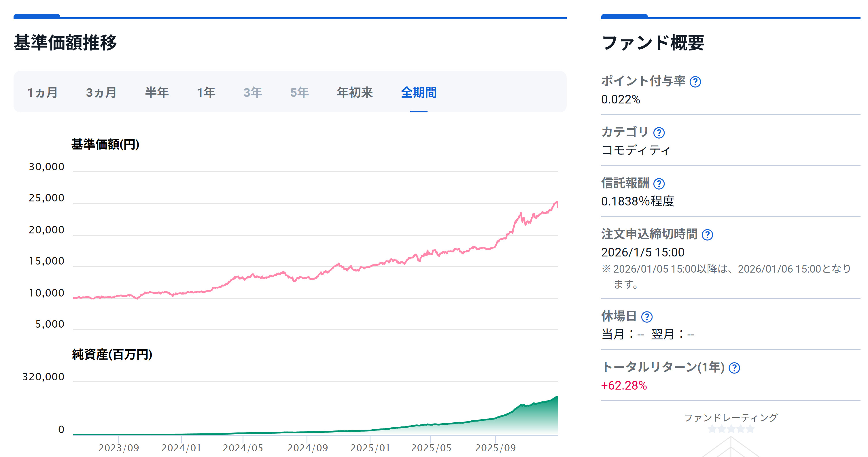Select the 3年 period tab
This screenshot has width=868, height=457.
[x=253, y=92]
